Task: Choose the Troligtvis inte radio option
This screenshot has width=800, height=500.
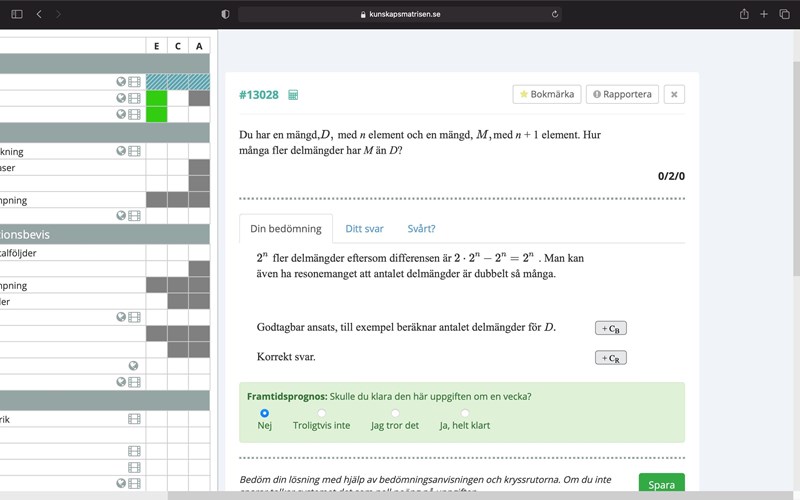Action: point(321,412)
